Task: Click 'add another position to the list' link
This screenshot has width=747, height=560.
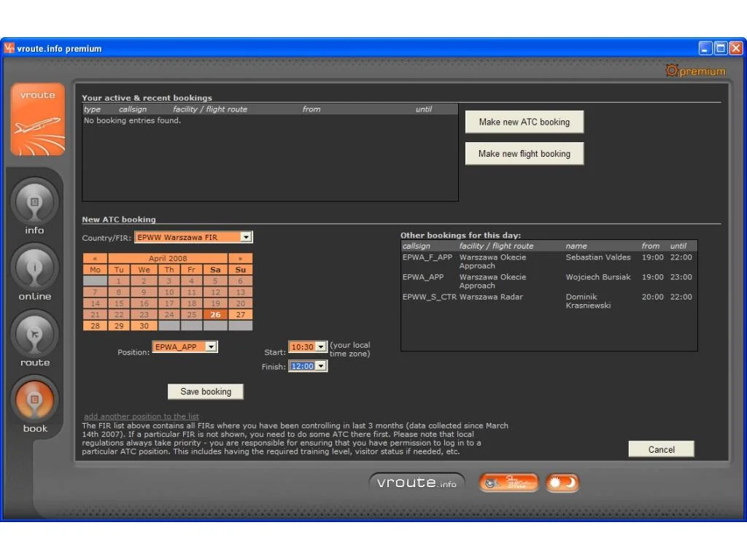Action: [142, 416]
